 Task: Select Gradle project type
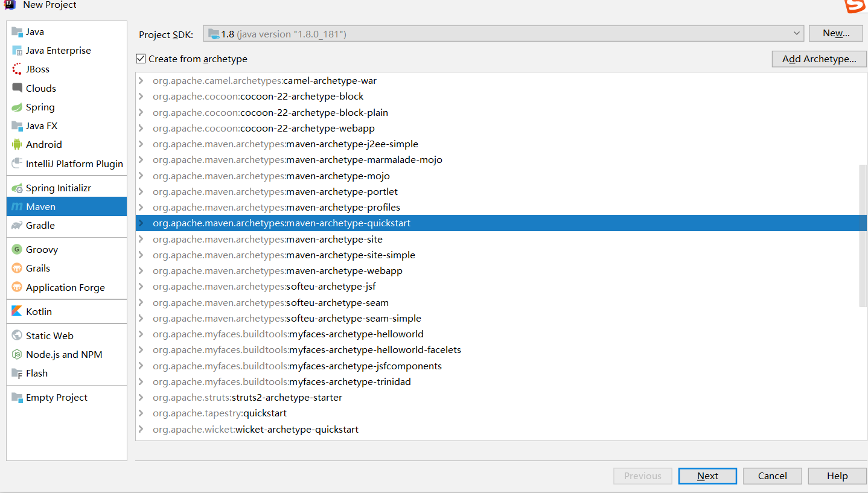pyautogui.click(x=66, y=226)
